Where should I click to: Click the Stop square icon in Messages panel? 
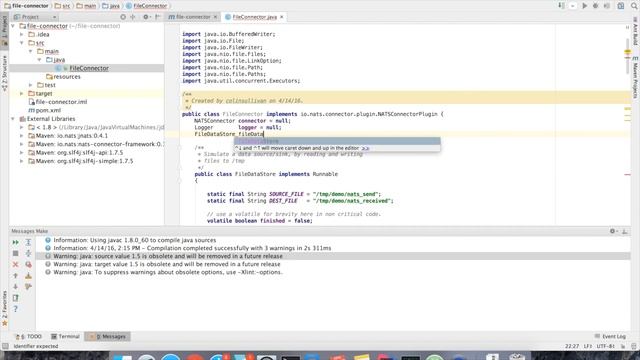click(16, 253)
